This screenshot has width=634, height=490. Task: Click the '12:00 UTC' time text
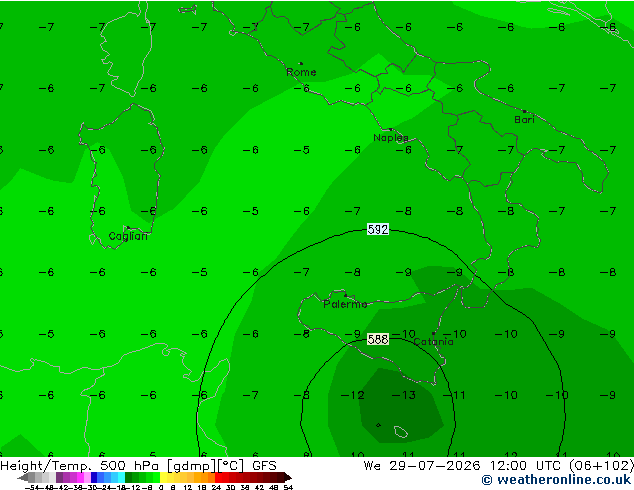coord(525,466)
